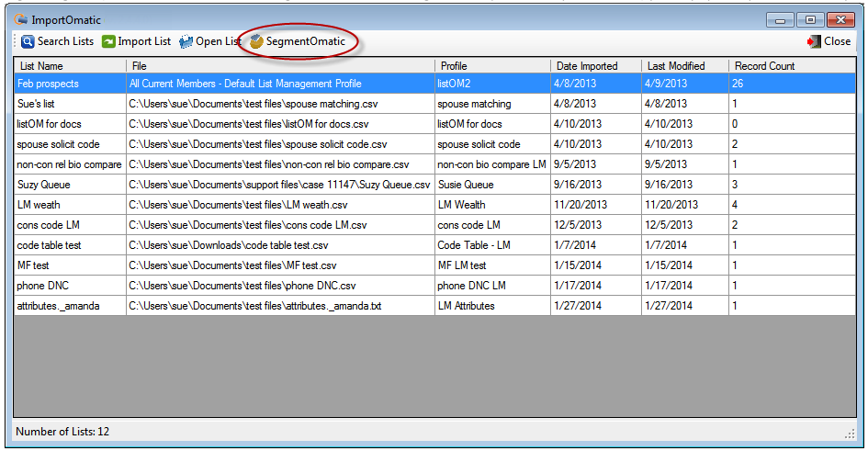Open SegmentOmatic from the toolbar label
868x451 pixels.
pyautogui.click(x=306, y=41)
